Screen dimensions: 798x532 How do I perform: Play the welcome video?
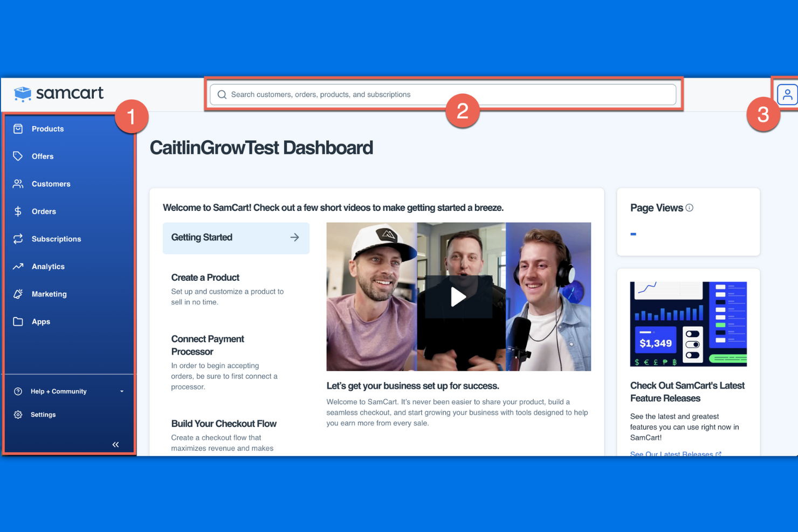point(458,296)
